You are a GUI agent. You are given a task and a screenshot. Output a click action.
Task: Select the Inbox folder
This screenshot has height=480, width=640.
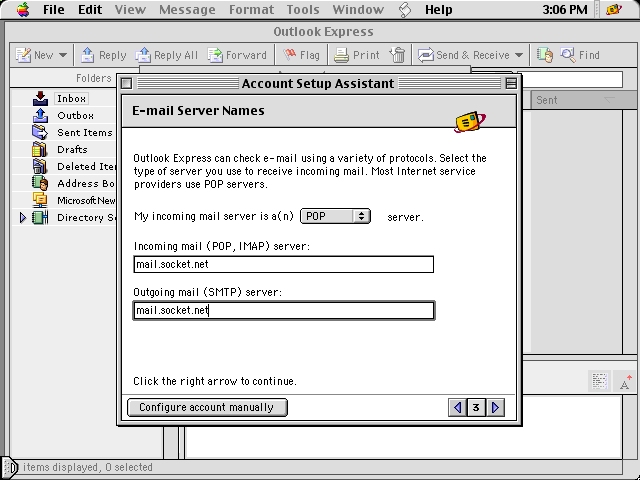pos(71,98)
